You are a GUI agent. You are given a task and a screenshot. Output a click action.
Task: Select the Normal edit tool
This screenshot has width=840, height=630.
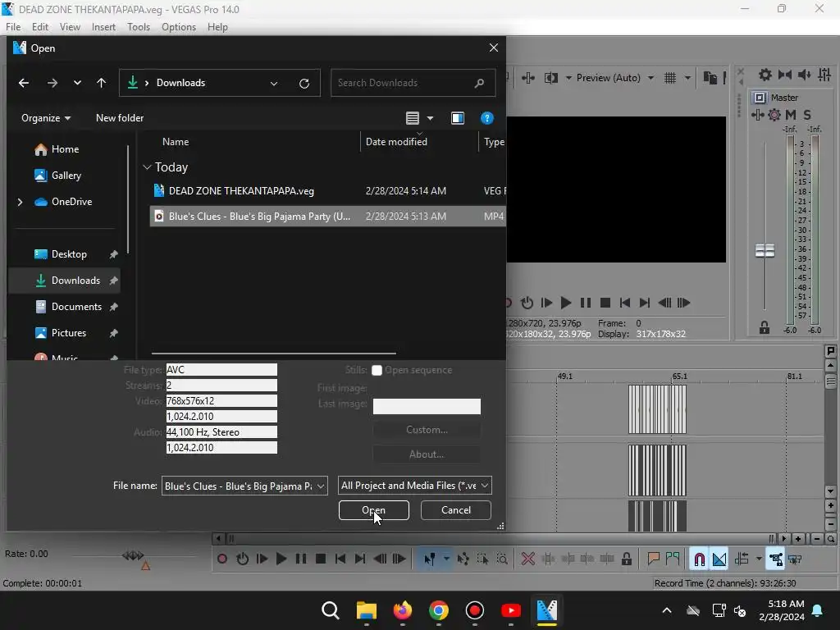click(429, 559)
